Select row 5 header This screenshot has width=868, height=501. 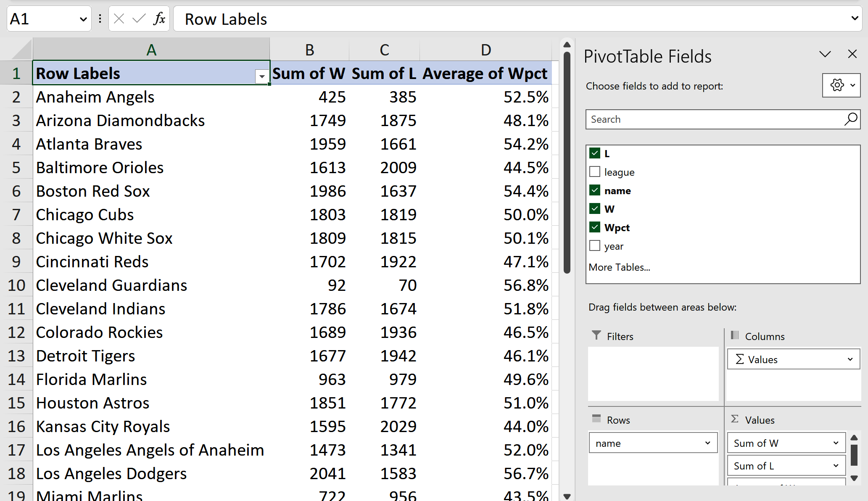click(16, 168)
